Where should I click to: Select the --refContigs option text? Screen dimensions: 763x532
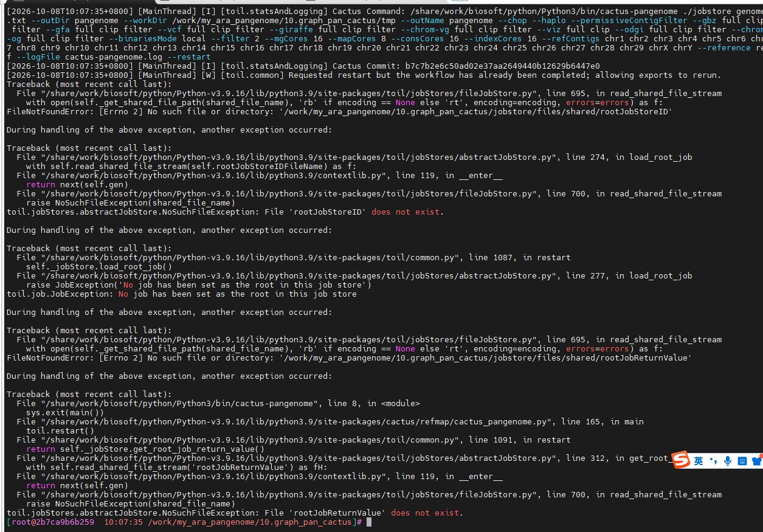click(x=571, y=39)
